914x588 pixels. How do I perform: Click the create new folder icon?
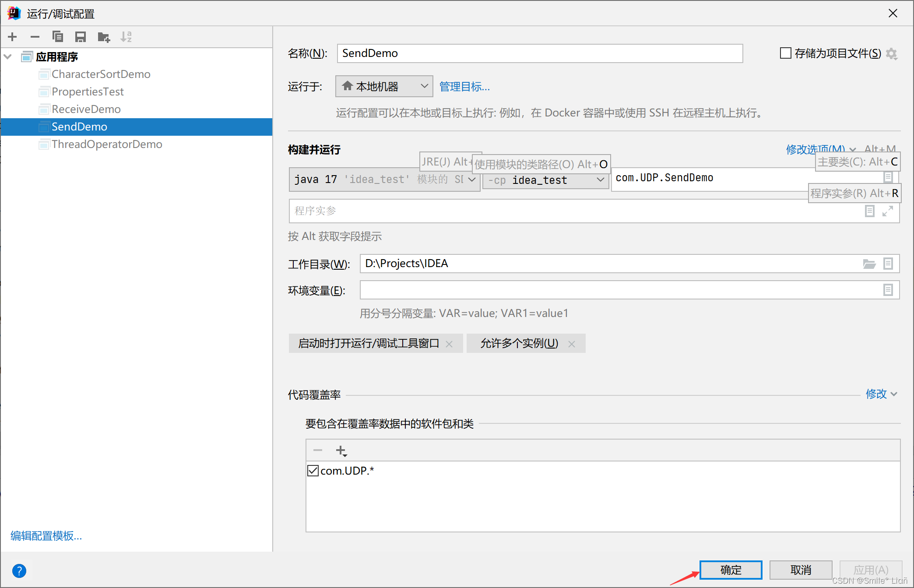[x=104, y=37]
